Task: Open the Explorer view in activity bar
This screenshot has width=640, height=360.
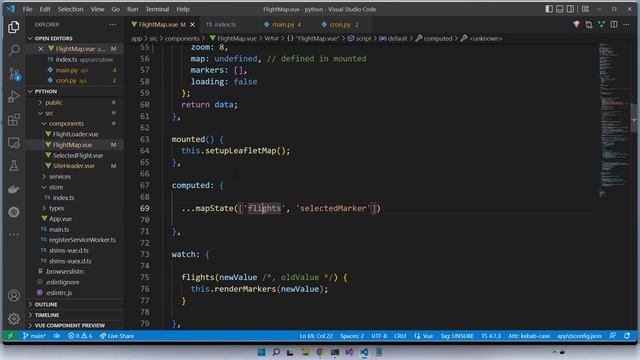Action: 14,27
